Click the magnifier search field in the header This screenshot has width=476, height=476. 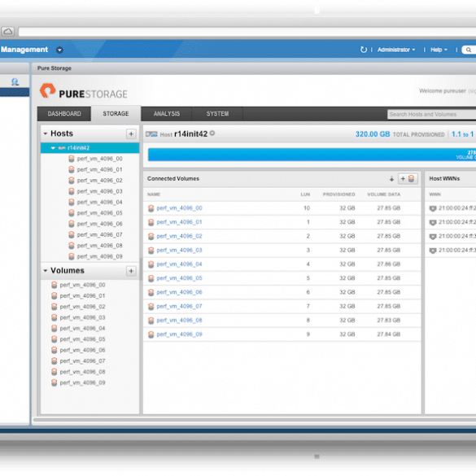(x=469, y=50)
